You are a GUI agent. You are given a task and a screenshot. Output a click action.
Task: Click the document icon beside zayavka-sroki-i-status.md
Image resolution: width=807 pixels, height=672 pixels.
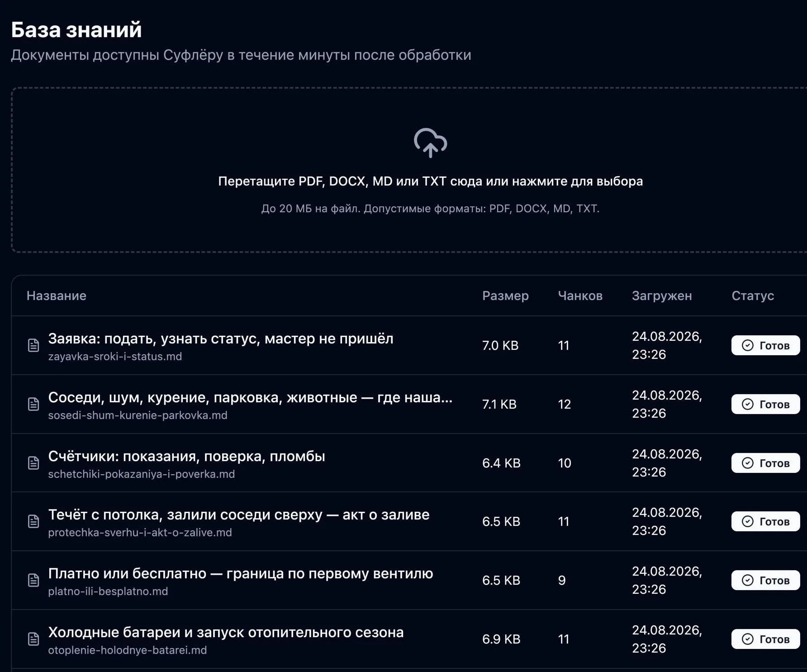[33, 345]
